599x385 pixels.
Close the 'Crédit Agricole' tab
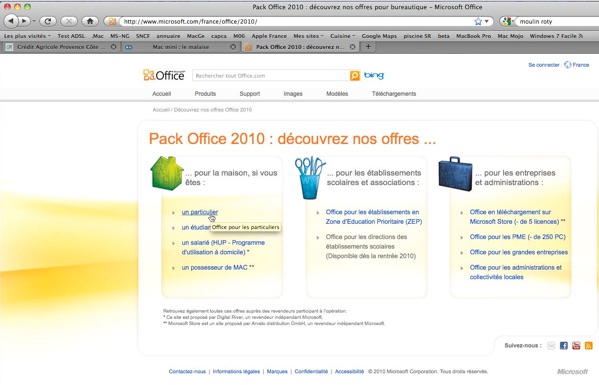pos(113,47)
